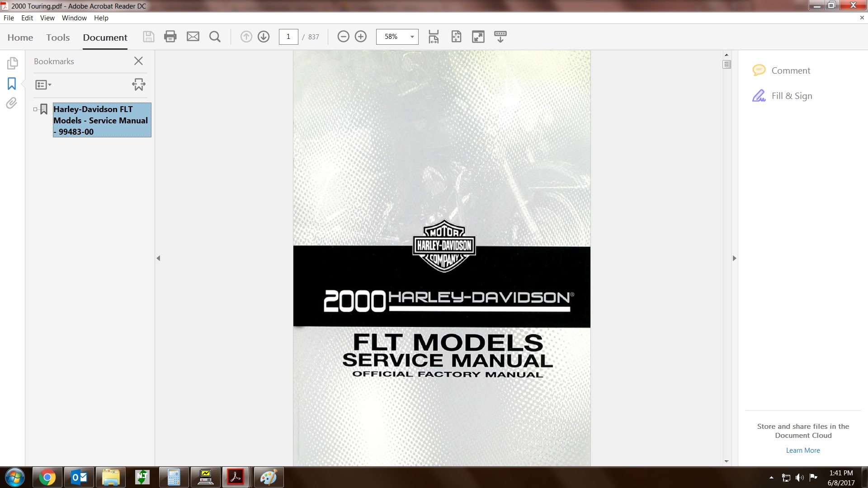Viewport: 868px width, 488px height.
Task: Collapse the right tools pane arrow
Action: click(734, 258)
